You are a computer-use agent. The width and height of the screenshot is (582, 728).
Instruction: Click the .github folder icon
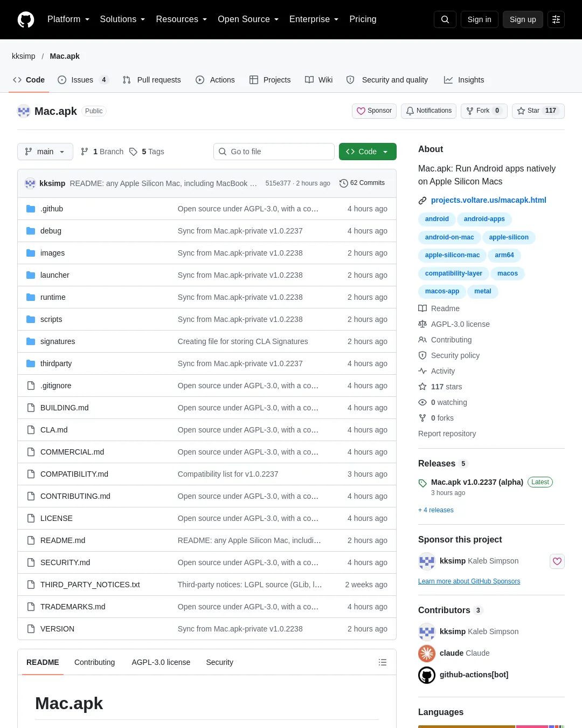pyautogui.click(x=31, y=209)
